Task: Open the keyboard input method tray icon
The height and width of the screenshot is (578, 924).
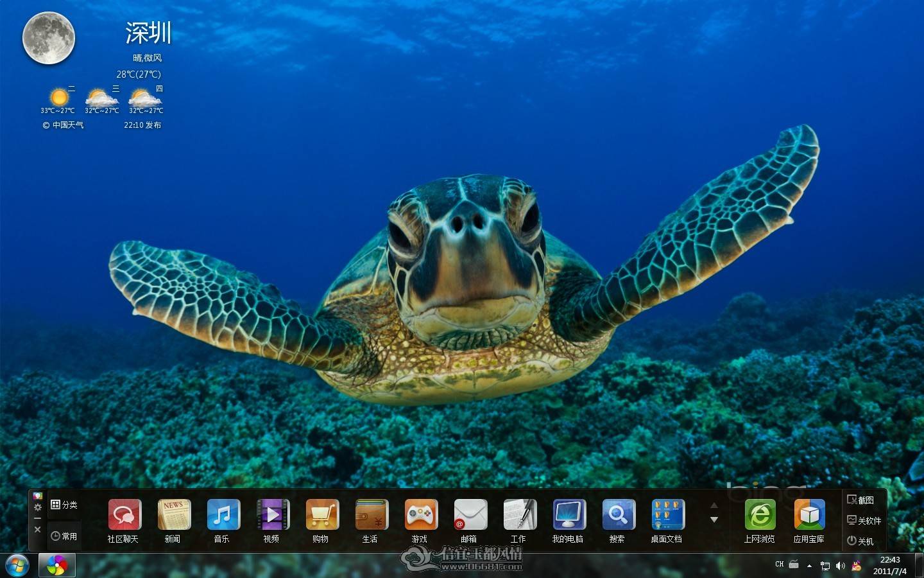Action: 794,565
